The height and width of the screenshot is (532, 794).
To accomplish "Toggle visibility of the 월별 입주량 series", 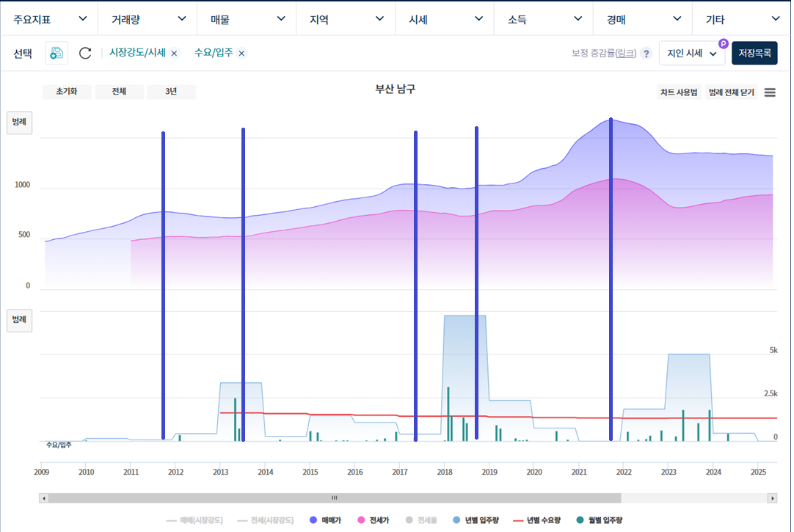I will [581, 519].
